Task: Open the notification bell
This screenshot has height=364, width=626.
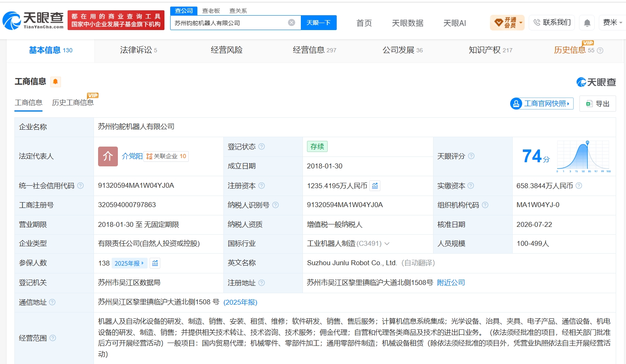Action: (x=587, y=23)
